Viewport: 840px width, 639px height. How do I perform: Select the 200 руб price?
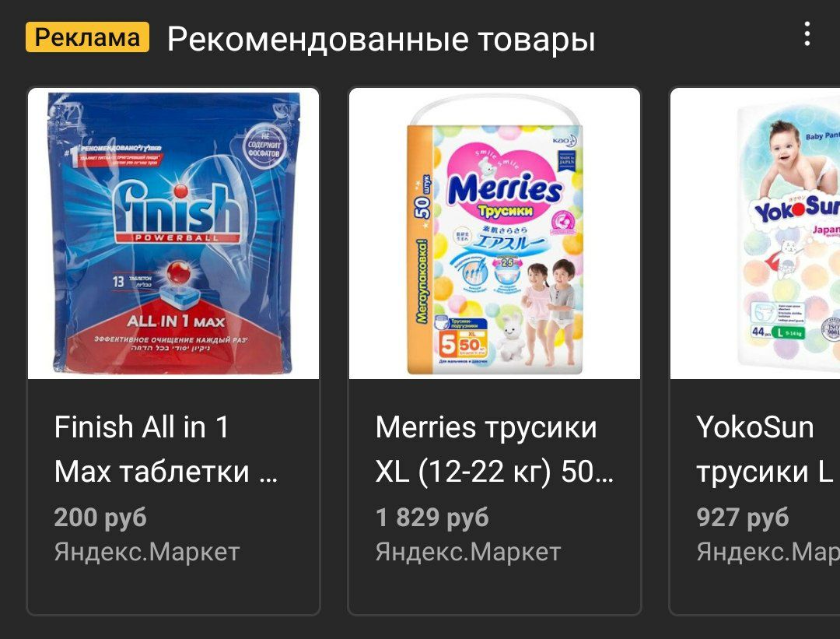pos(100,518)
